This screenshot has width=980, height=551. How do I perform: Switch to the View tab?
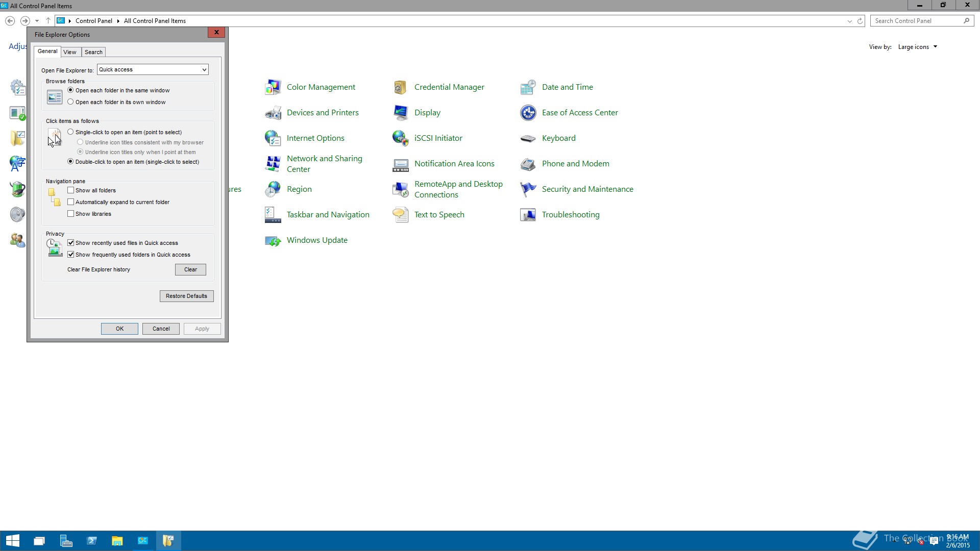pos(70,52)
